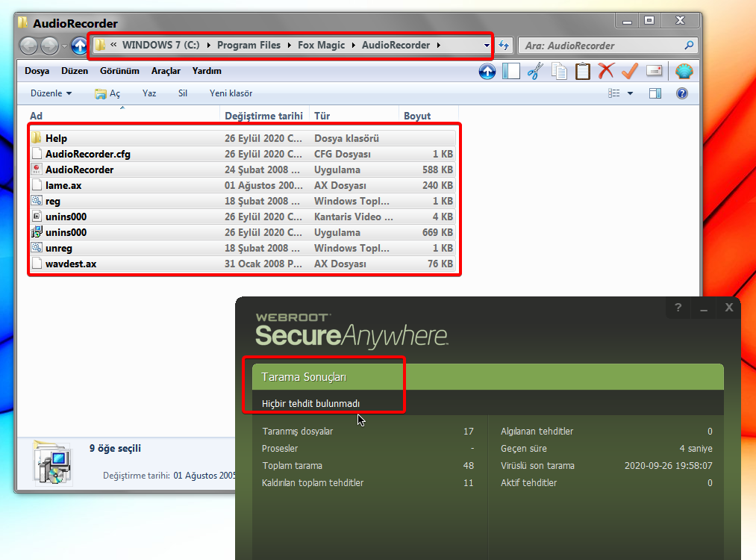The image size is (756, 560).
Task: Sort by the Tür column header
Action: 354,116
